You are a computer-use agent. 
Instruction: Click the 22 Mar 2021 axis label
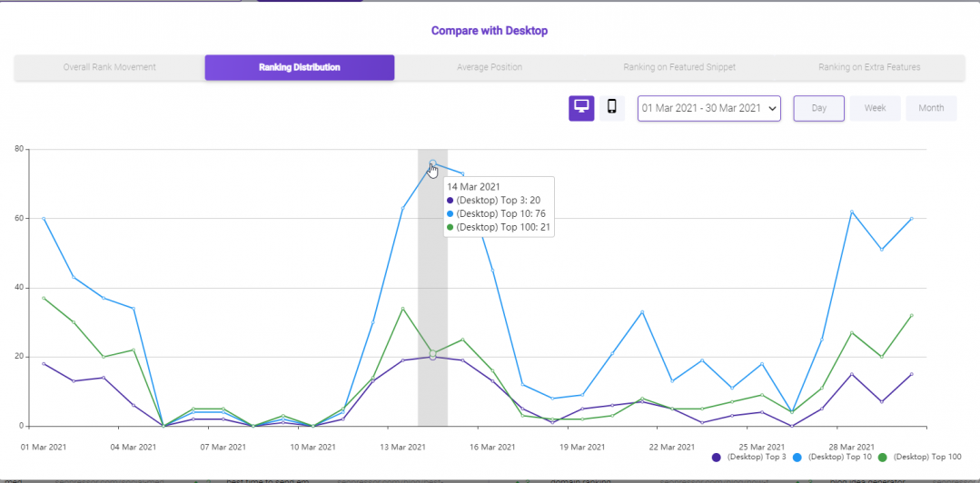pyautogui.click(x=672, y=448)
